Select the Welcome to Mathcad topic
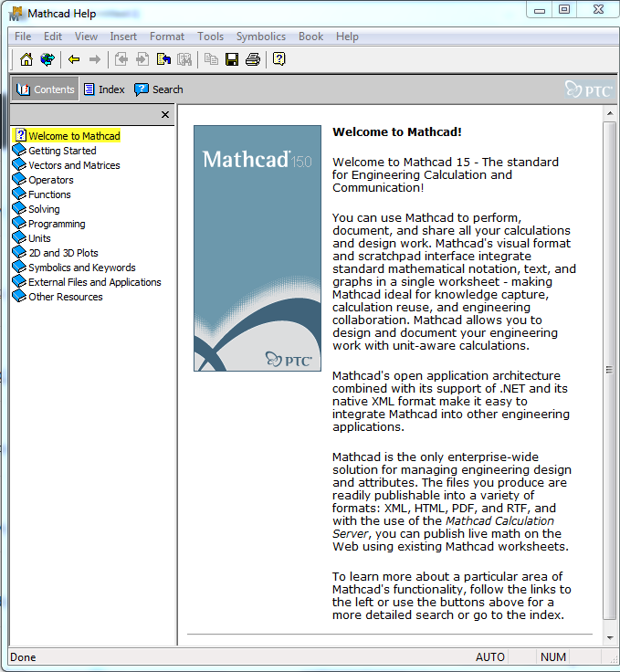Screen dimensions: 620x672 coord(74,136)
